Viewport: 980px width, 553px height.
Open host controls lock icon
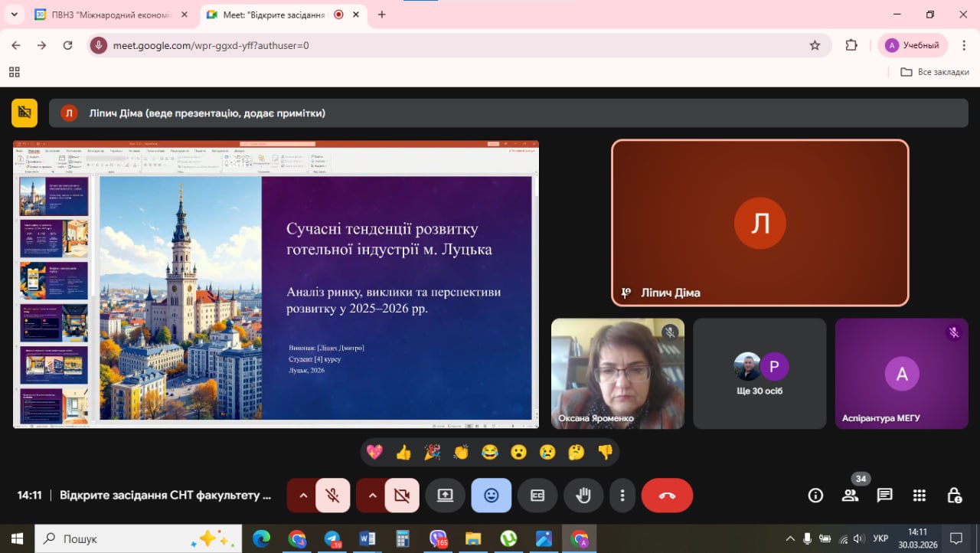point(954,495)
